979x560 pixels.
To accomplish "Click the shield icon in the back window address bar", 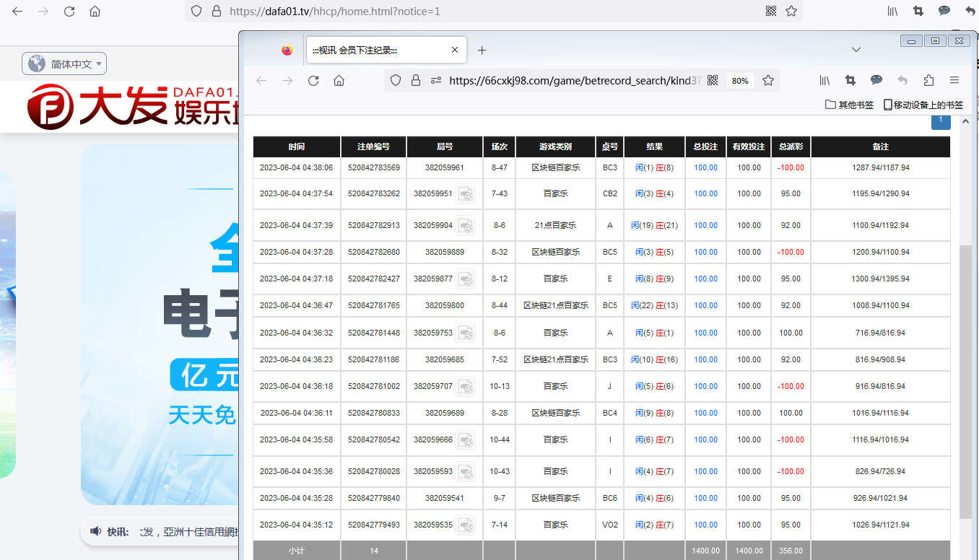I will pyautogui.click(x=196, y=12).
